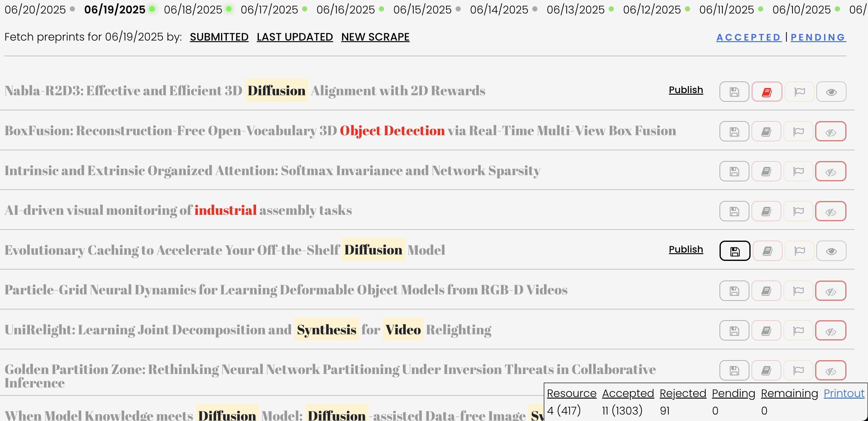
Task: Unhide BoxFusion paper with crossed eye icon
Action: pos(831,131)
